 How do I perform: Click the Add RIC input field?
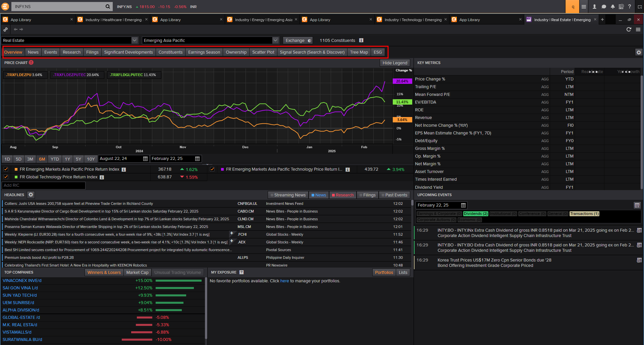(44, 185)
